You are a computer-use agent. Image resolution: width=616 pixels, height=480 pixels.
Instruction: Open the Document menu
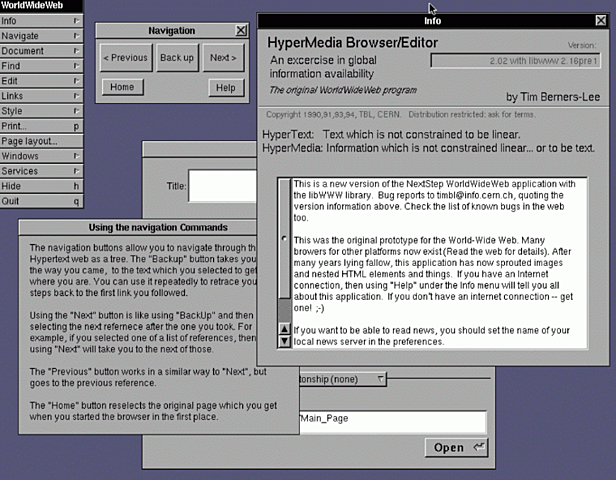click(41, 51)
